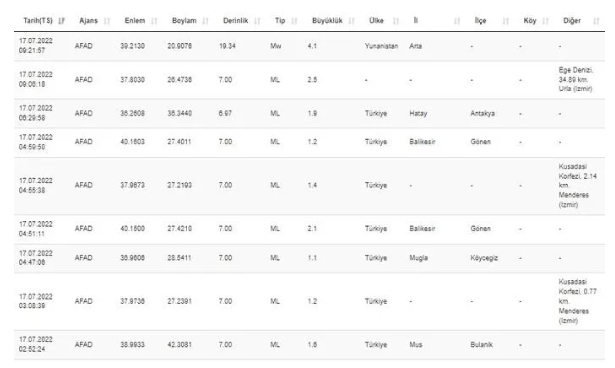
Task: Click the Ege Denizi Urla location note
Action: (575, 80)
